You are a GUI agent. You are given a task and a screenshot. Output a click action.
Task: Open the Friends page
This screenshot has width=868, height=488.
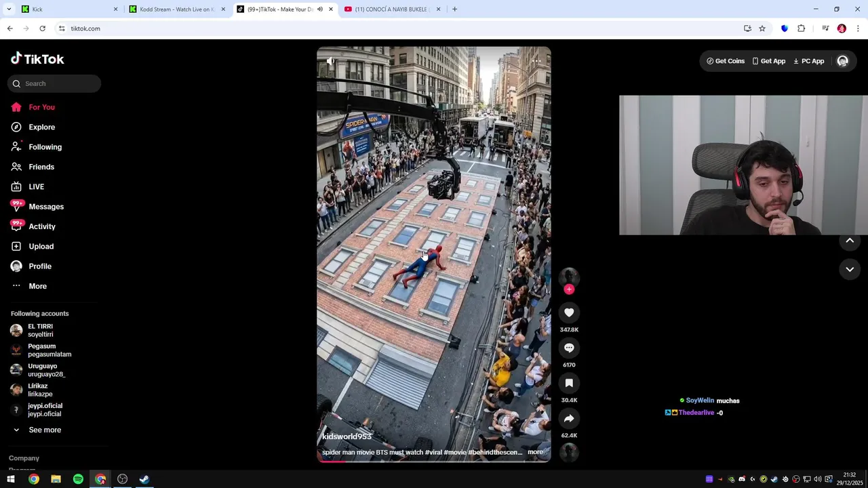32,167
